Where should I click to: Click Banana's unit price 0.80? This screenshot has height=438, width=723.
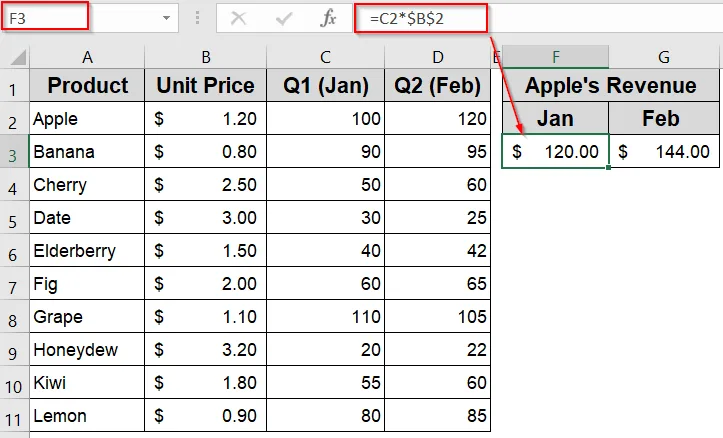coord(206,152)
